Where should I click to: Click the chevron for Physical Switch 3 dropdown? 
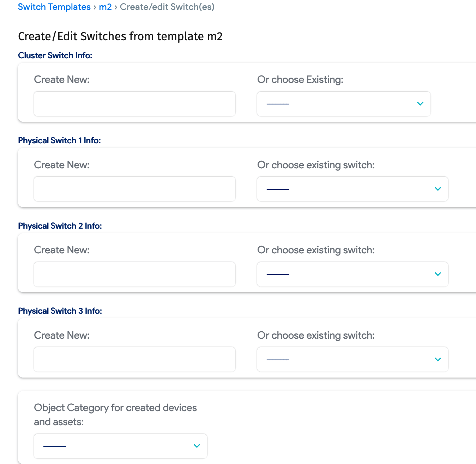click(438, 359)
